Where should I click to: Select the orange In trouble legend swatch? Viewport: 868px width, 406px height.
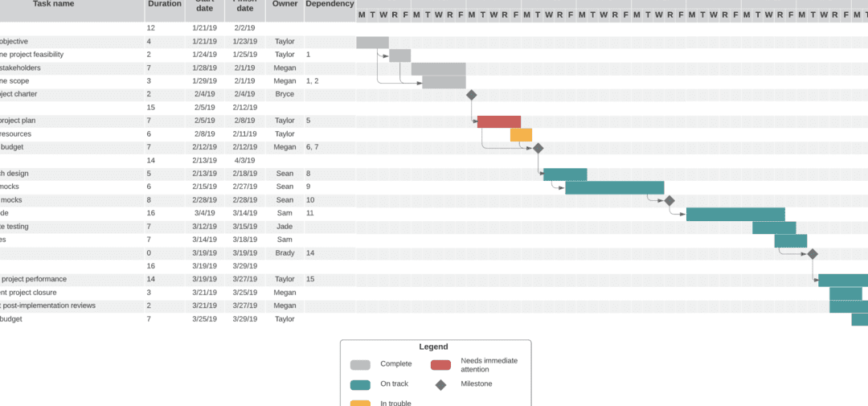coord(360,404)
